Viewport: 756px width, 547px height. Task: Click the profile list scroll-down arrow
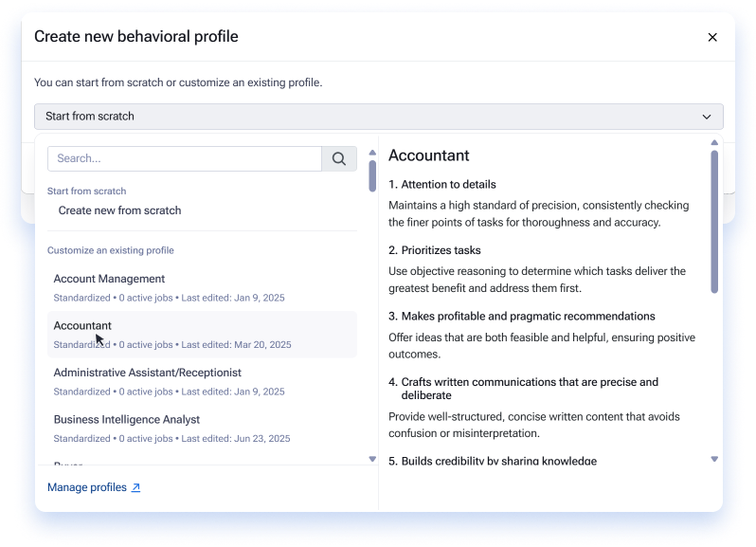tap(372, 459)
